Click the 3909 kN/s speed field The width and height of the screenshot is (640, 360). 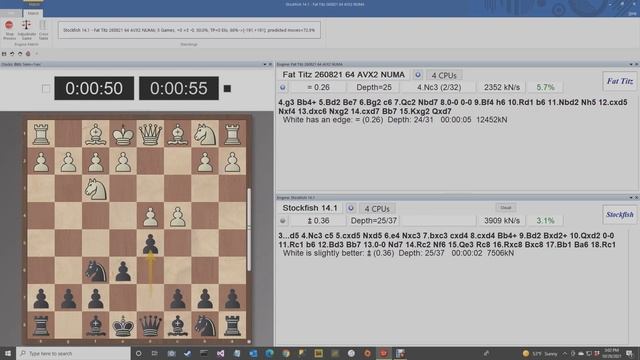click(x=502, y=221)
